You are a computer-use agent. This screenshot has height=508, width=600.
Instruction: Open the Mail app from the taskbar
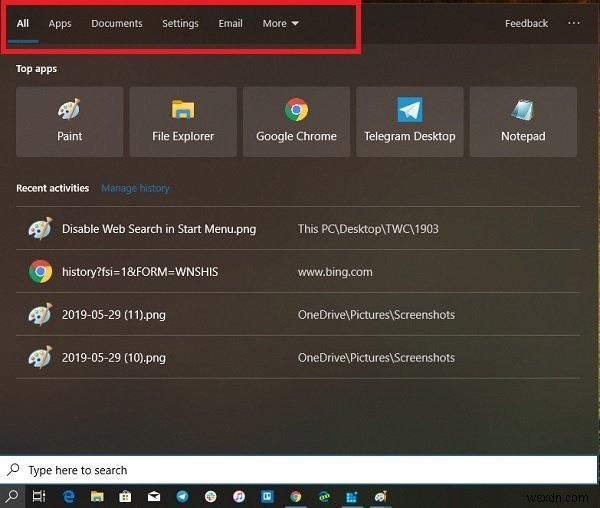(x=154, y=497)
